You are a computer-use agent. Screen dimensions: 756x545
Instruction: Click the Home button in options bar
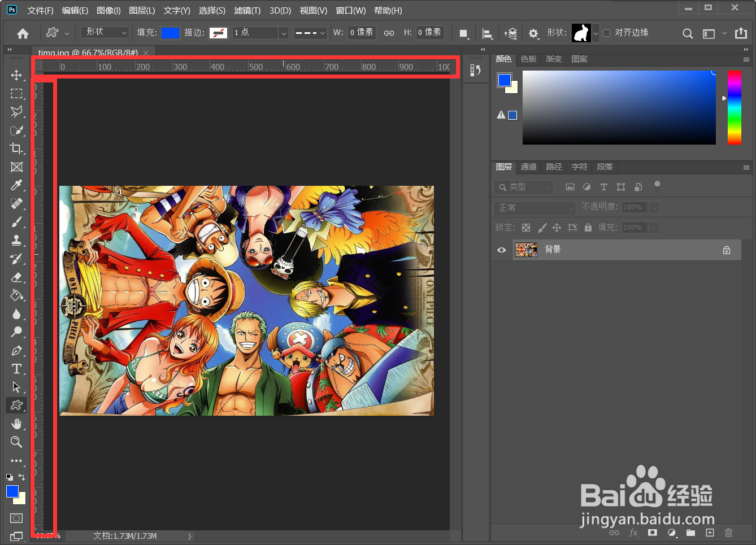23,33
